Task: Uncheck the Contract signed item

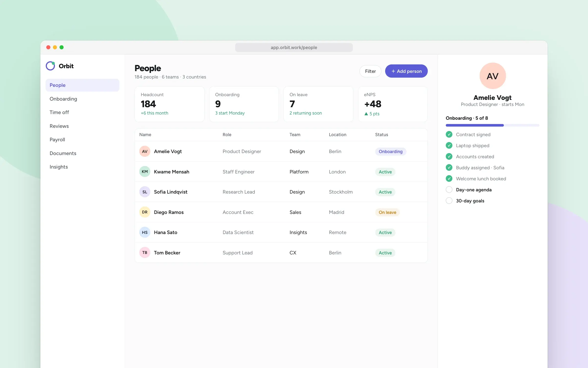Action: point(449,134)
